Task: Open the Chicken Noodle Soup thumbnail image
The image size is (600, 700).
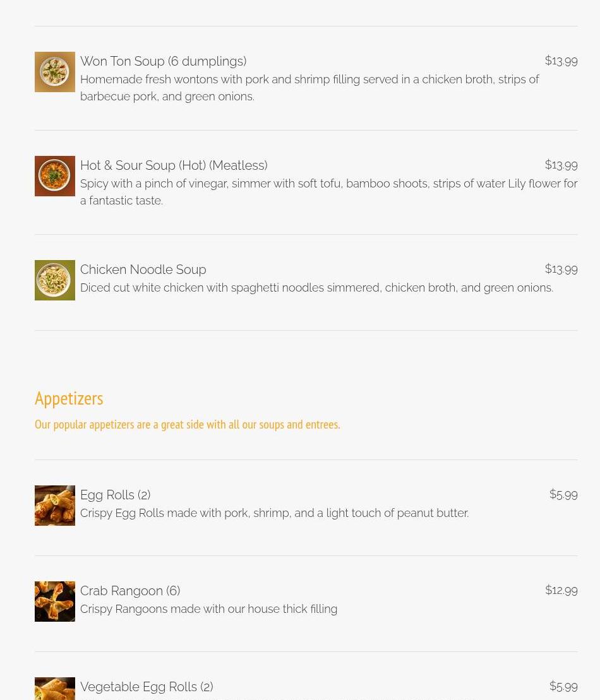Action: point(55,280)
